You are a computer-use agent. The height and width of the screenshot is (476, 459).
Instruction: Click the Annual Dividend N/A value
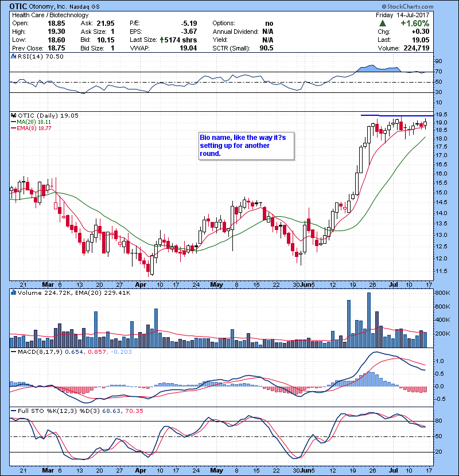tap(267, 32)
